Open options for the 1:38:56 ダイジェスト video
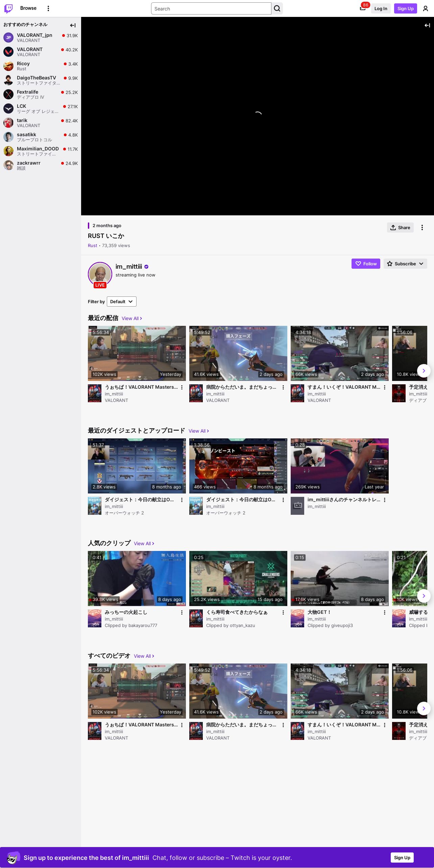The width and height of the screenshot is (434, 868). (x=283, y=500)
